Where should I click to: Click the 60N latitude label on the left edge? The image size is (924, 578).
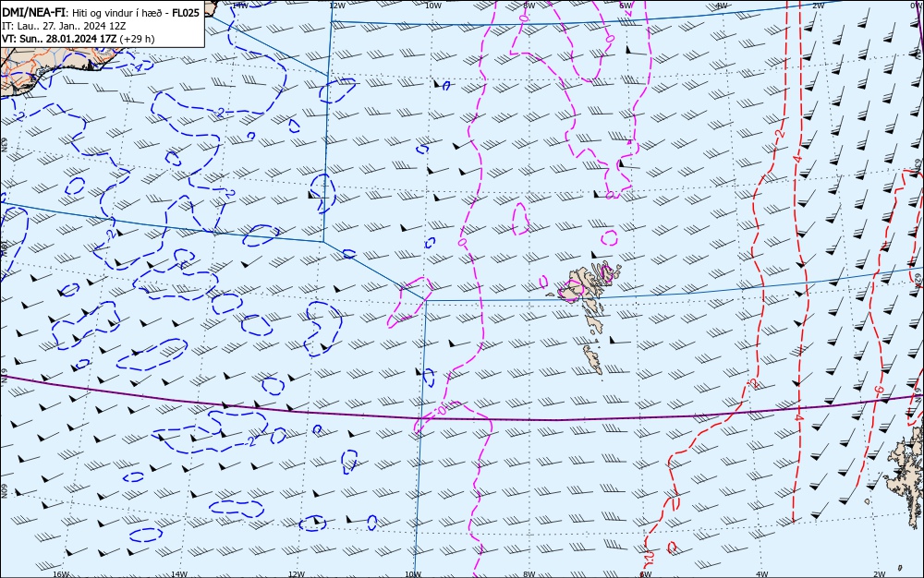point(4,491)
